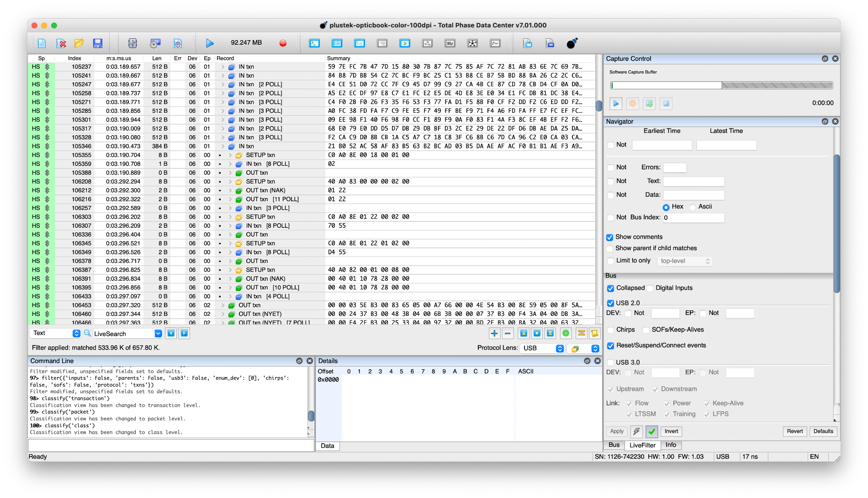Screen dimensions: 868x498
Task: Expand record 105237 IN txn
Action: pyautogui.click(x=223, y=67)
